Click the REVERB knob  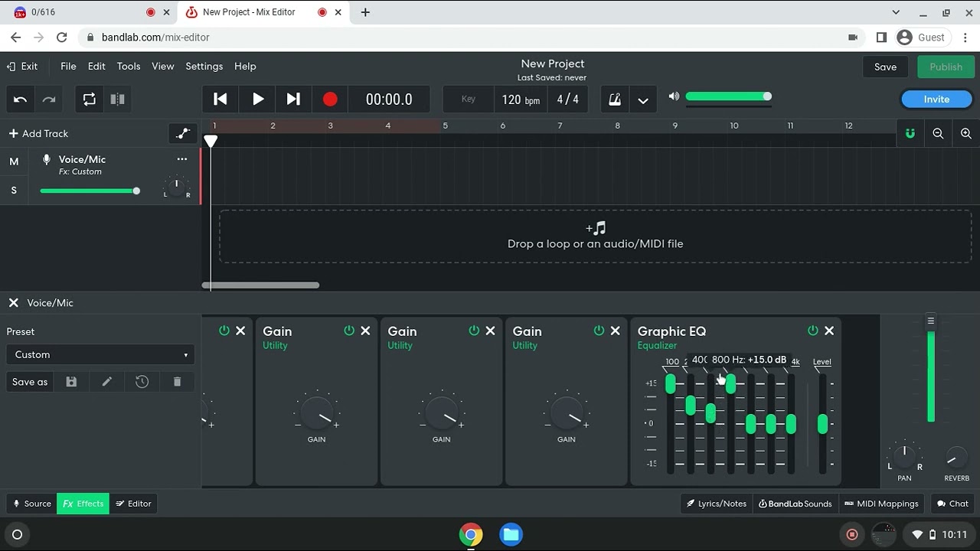(956, 458)
